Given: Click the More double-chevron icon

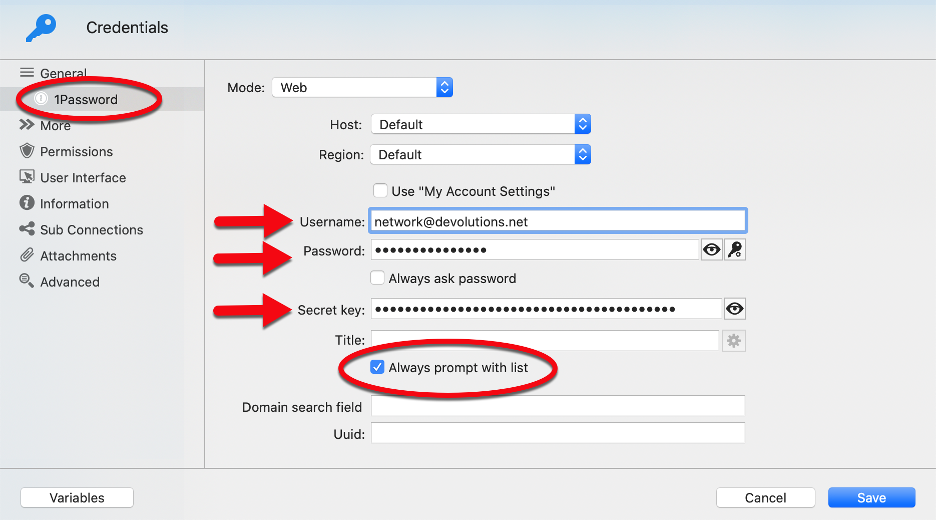Looking at the screenshot, I should coord(27,125).
